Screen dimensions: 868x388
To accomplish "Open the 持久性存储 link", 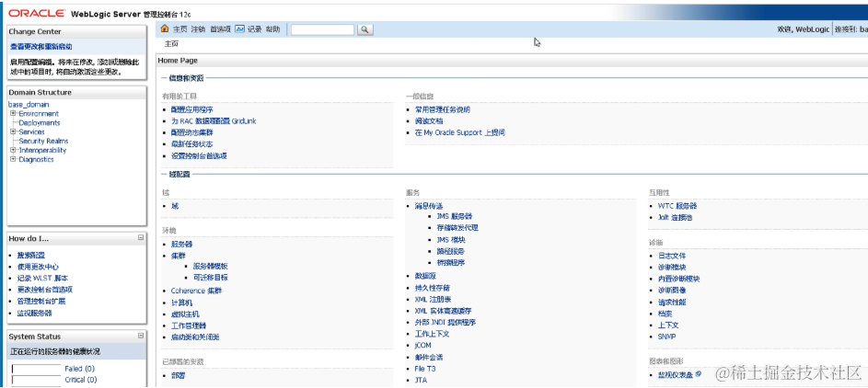I will click(x=433, y=288).
